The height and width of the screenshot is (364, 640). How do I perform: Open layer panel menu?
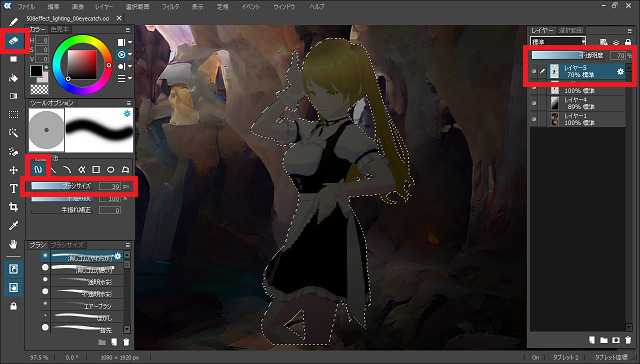tap(629, 30)
